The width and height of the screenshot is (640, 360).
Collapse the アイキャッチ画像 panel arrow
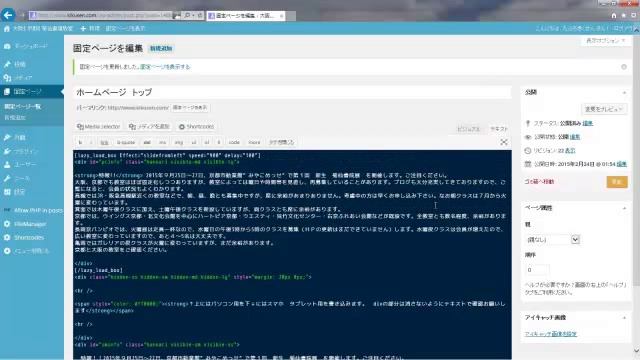pos(624,318)
